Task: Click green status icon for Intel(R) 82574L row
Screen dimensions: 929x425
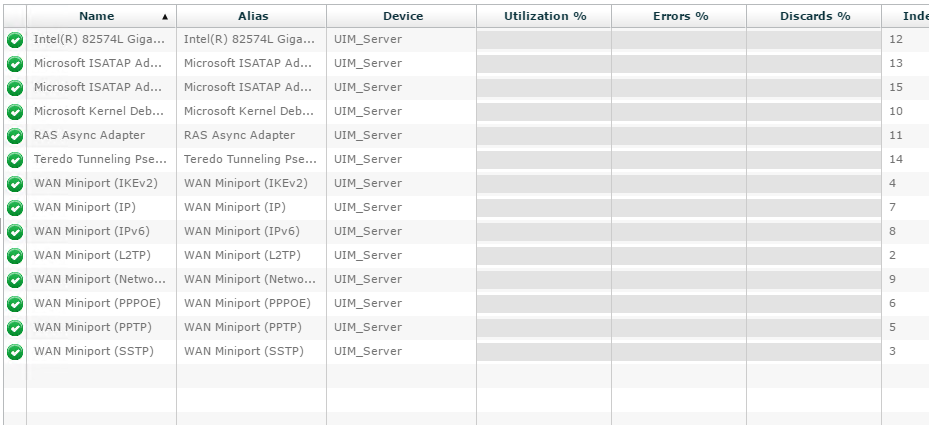Action: click(x=15, y=40)
